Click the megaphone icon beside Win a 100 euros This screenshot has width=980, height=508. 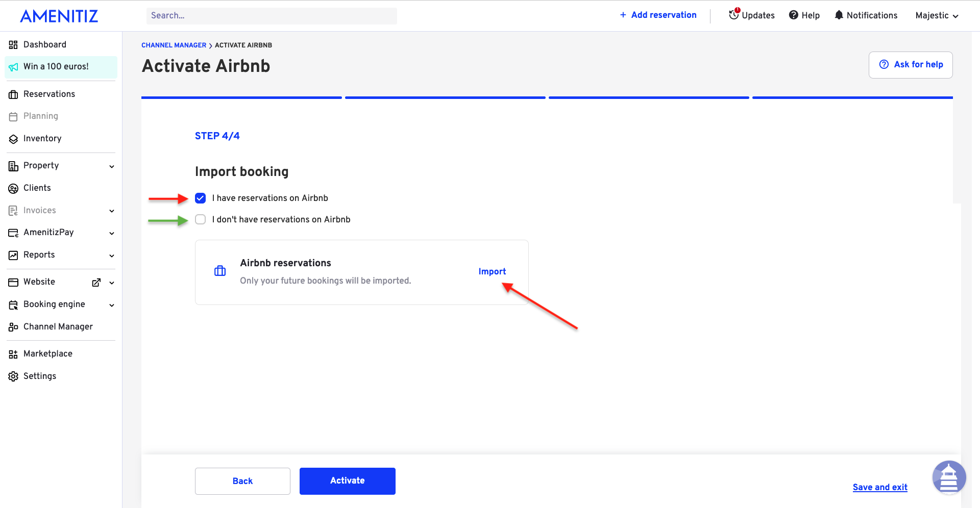click(x=13, y=67)
